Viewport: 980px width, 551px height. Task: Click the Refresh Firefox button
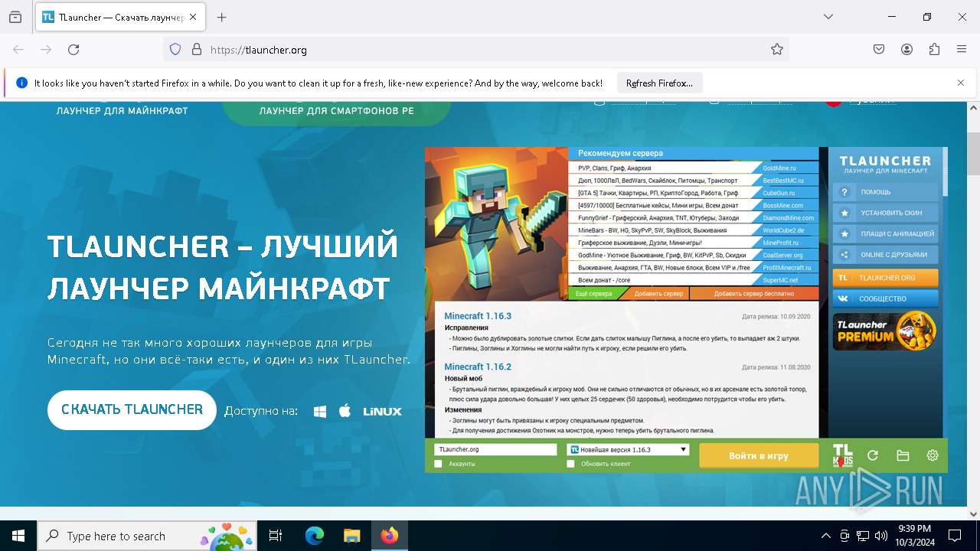659,83
